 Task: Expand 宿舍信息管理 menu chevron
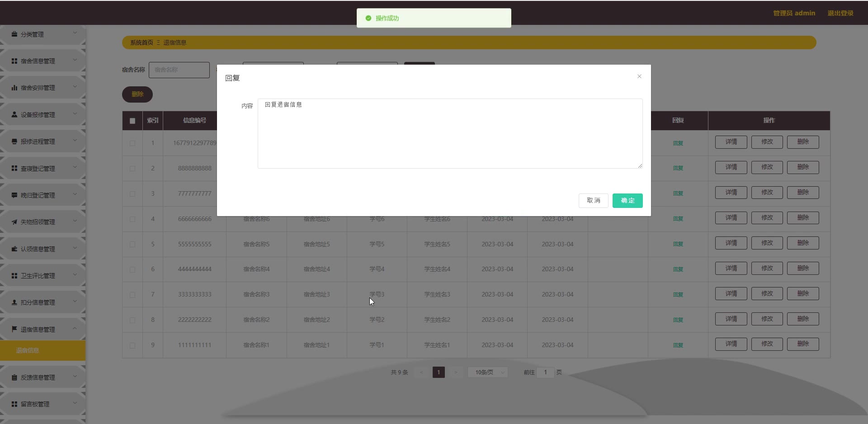[75, 60]
